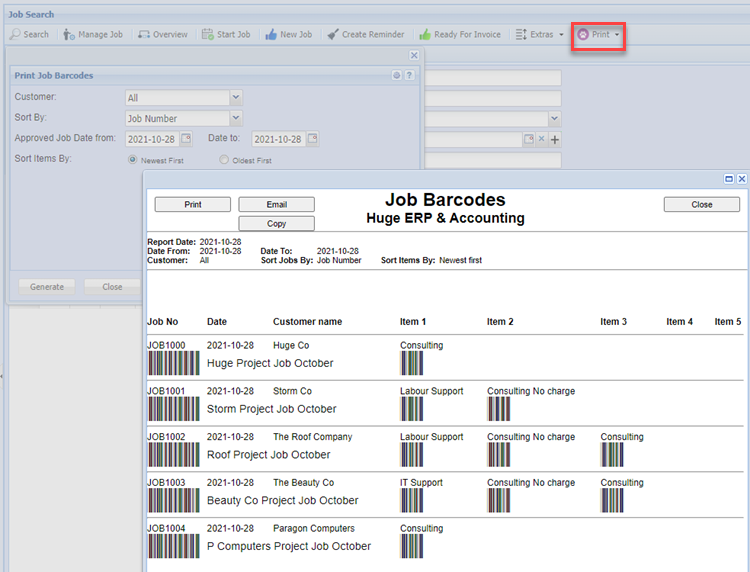750x572 pixels.
Task: Click the Generate button
Action: tap(47, 286)
